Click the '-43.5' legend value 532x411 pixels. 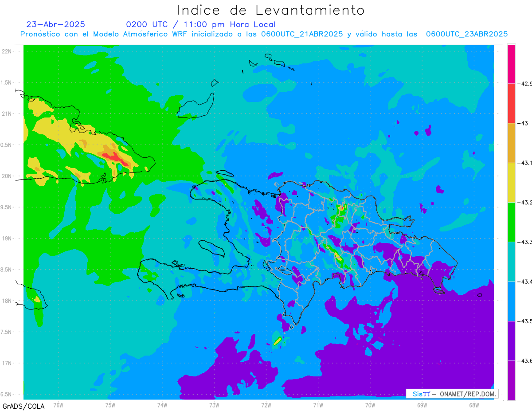click(x=524, y=321)
